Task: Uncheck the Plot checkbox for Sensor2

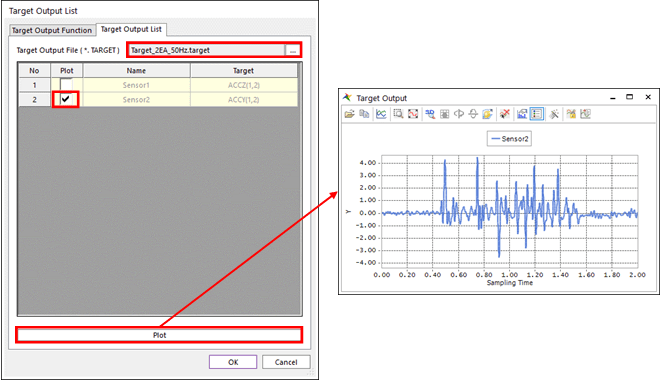Action: pos(66,99)
